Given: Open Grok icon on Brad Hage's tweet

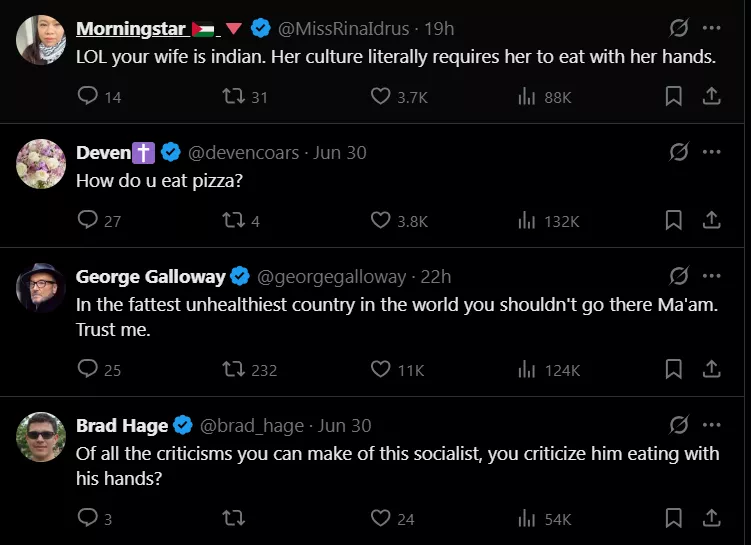Looking at the screenshot, I should (679, 426).
